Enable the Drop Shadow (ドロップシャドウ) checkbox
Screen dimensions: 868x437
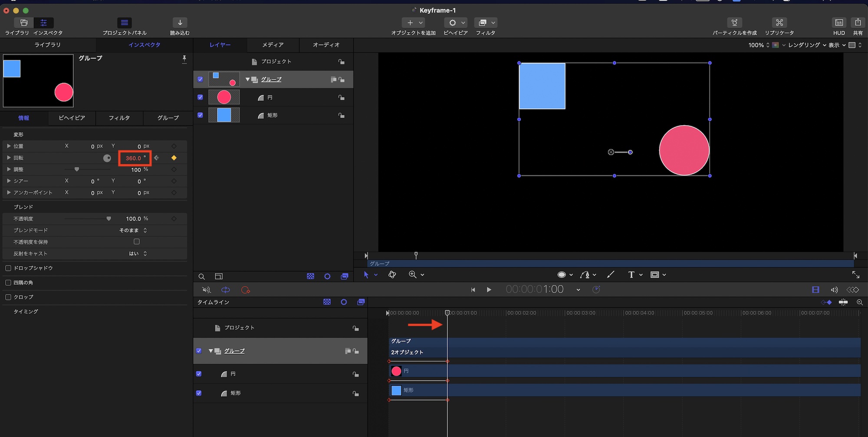[x=8, y=268]
